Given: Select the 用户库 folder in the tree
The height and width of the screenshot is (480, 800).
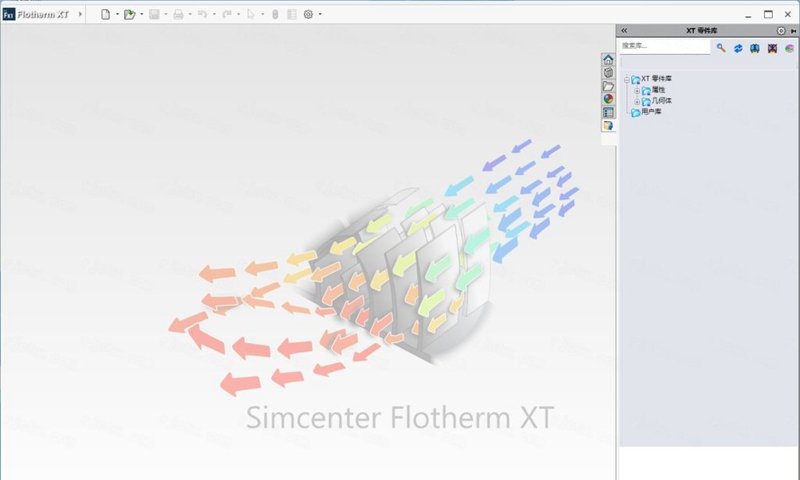Looking at the screenshot, I should pos(651,112).
